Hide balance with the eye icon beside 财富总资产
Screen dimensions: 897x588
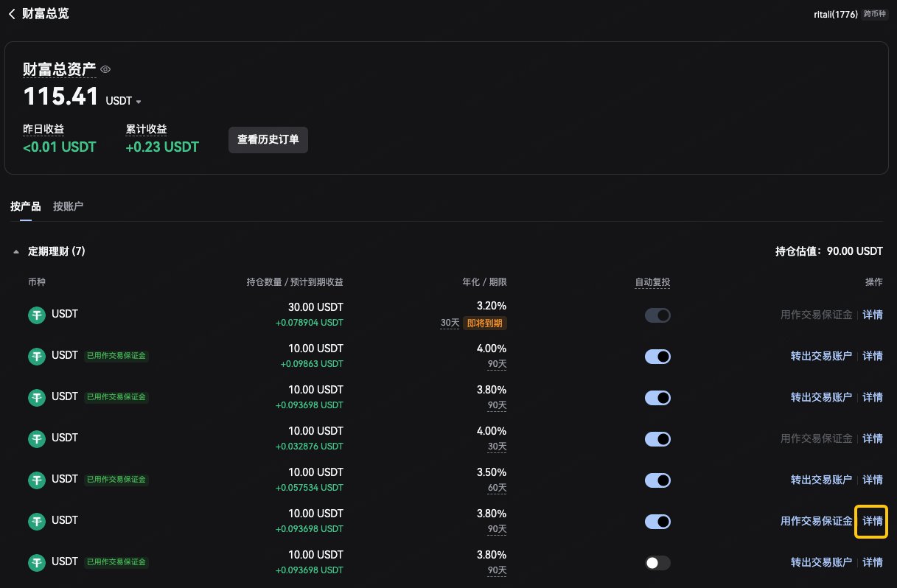(x=105, y=69)
